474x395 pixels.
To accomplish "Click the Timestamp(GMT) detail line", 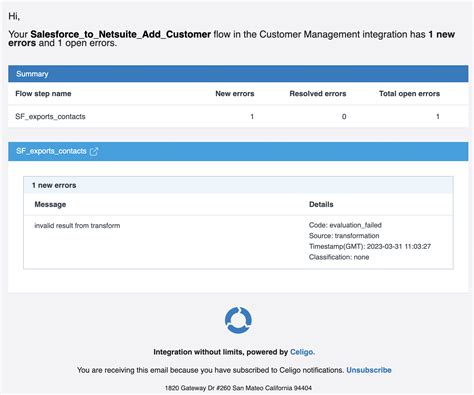I will coord(370,246).
